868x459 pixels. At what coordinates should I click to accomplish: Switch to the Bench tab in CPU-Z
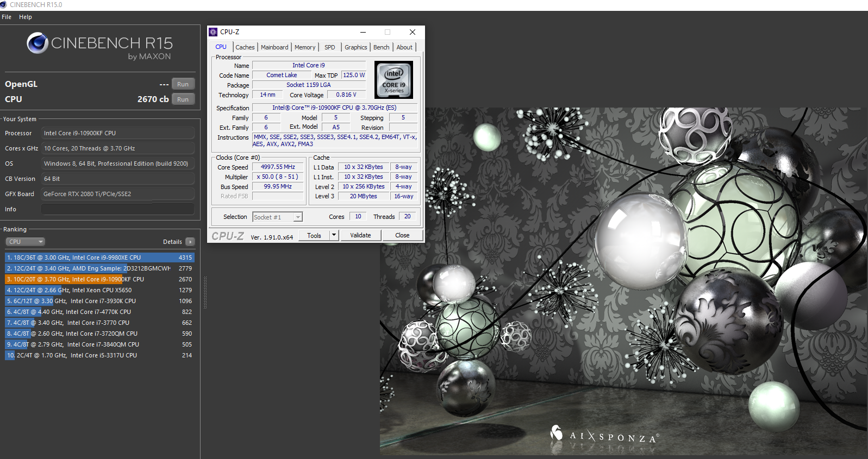382,47
